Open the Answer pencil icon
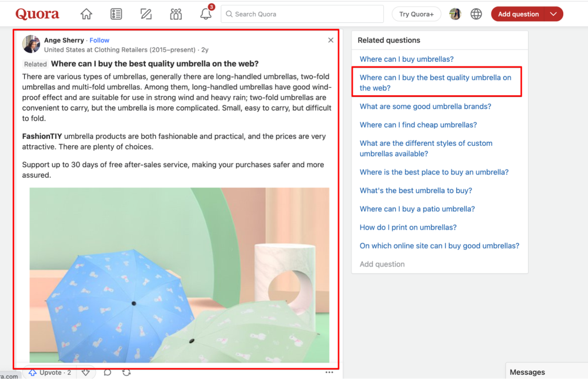Image resolution: width=588 pixels, height=379 pixels. 146,14
